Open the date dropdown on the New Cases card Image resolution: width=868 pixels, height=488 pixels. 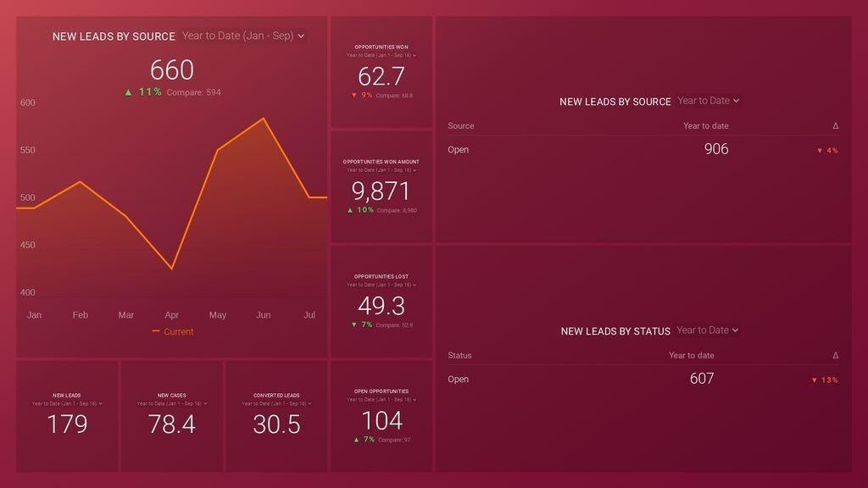click(x=171, y=403)
